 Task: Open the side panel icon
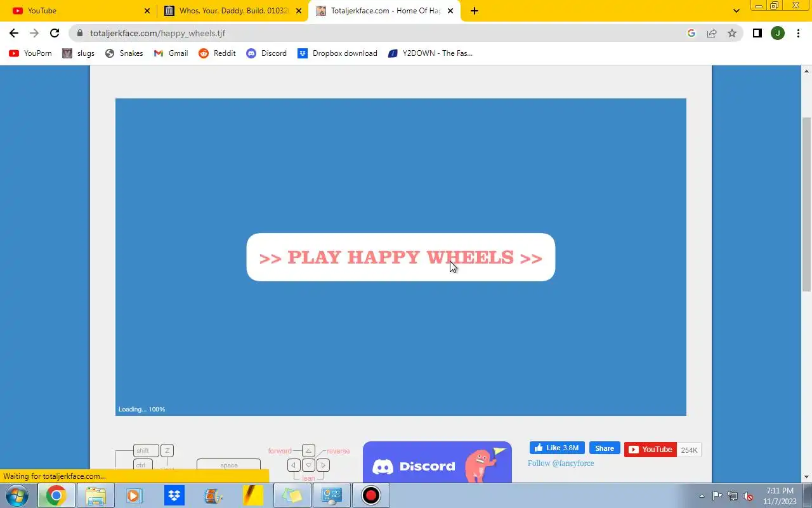(x=757, y=33)
